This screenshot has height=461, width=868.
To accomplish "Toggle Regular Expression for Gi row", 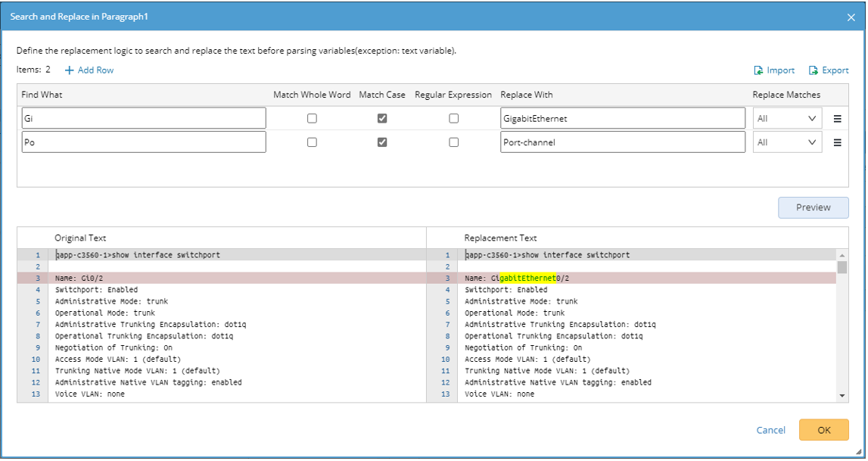I will click(454, 118).
